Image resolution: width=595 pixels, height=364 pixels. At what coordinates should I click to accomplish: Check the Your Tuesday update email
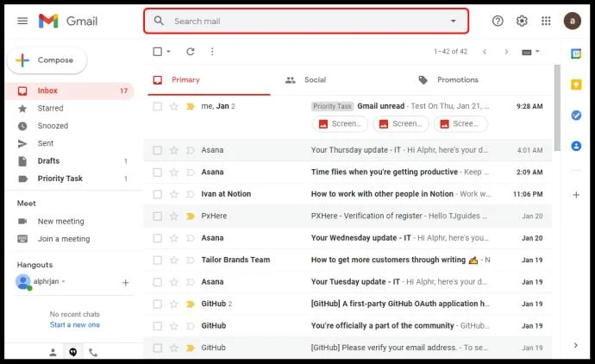pyautogui.click(x=158, y=282)
